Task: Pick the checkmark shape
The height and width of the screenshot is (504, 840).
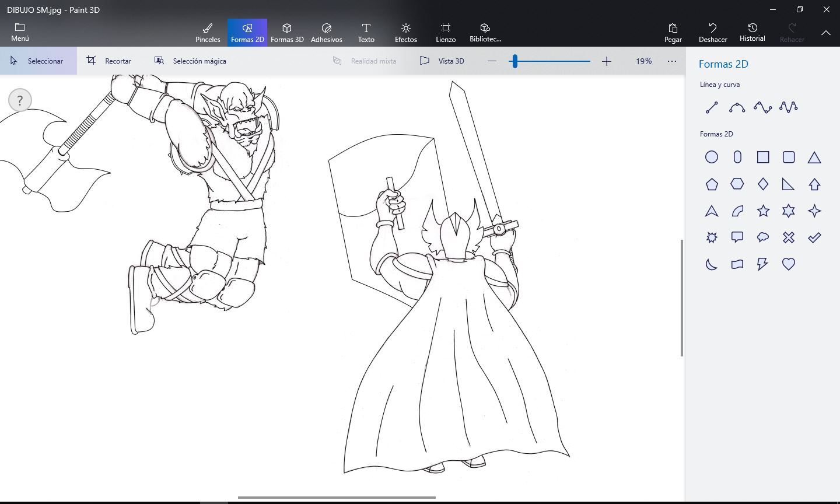Action: click(814, 237)
